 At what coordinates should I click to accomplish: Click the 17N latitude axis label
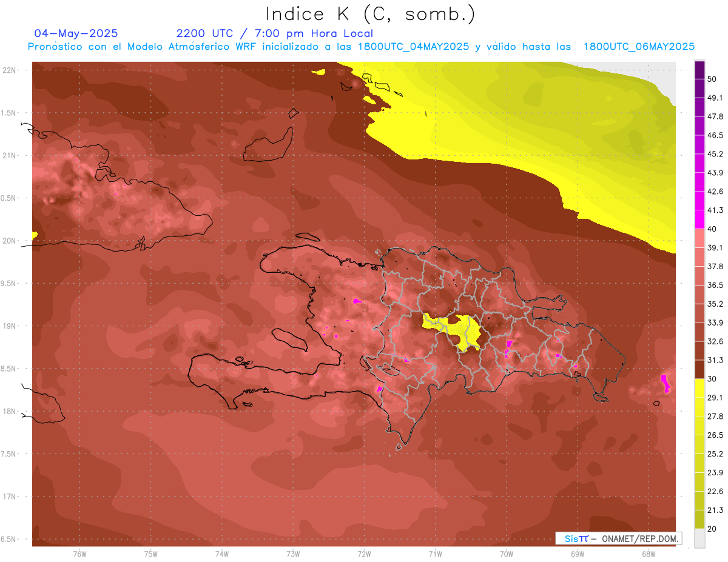point(10,497)
